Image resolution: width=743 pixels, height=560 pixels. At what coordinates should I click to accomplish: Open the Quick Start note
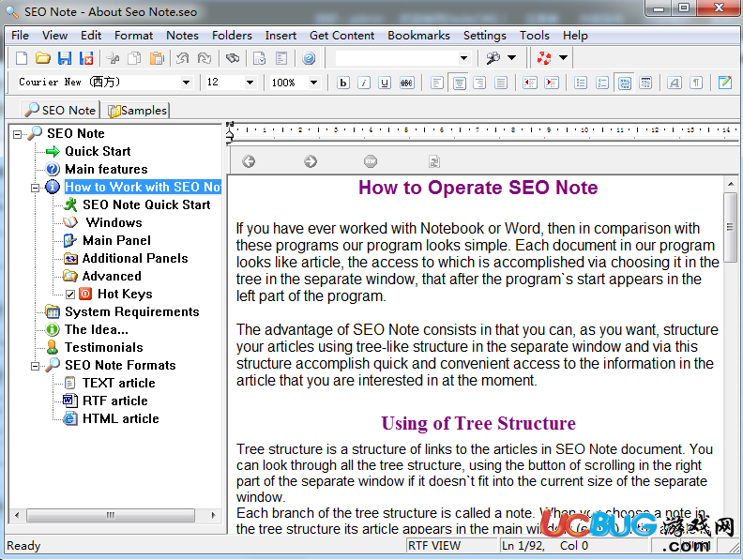pyautogui.click(x=98, y=152)
